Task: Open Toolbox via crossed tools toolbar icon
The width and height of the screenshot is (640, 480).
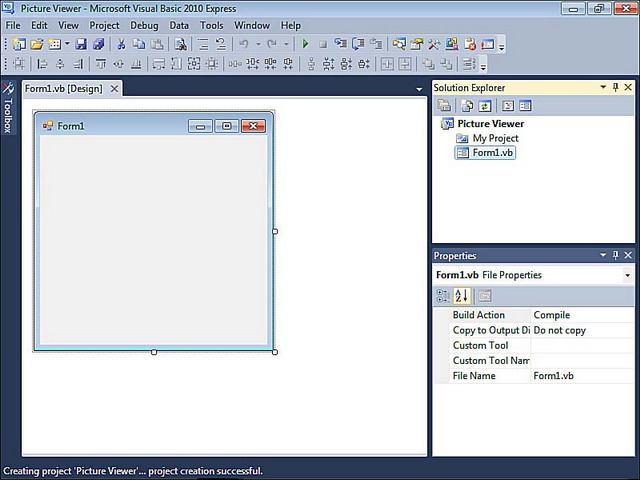Action: pos(434,44)
